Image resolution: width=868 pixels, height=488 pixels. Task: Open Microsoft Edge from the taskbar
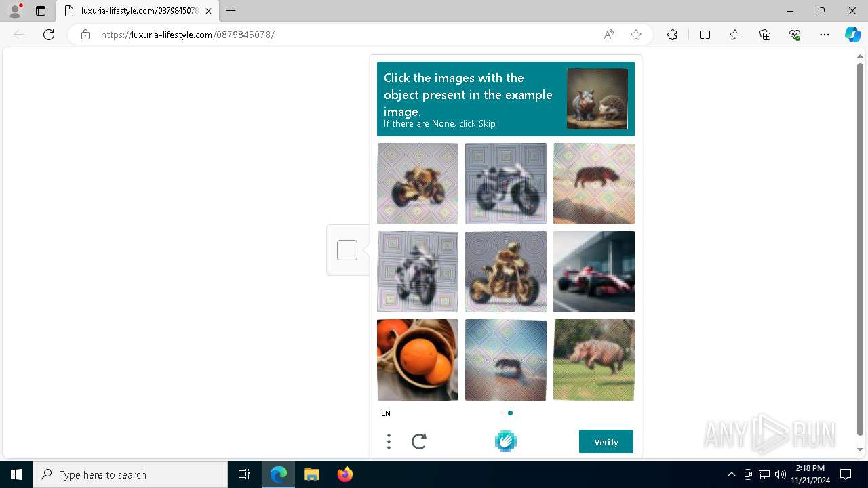click(x=279, y=474)
